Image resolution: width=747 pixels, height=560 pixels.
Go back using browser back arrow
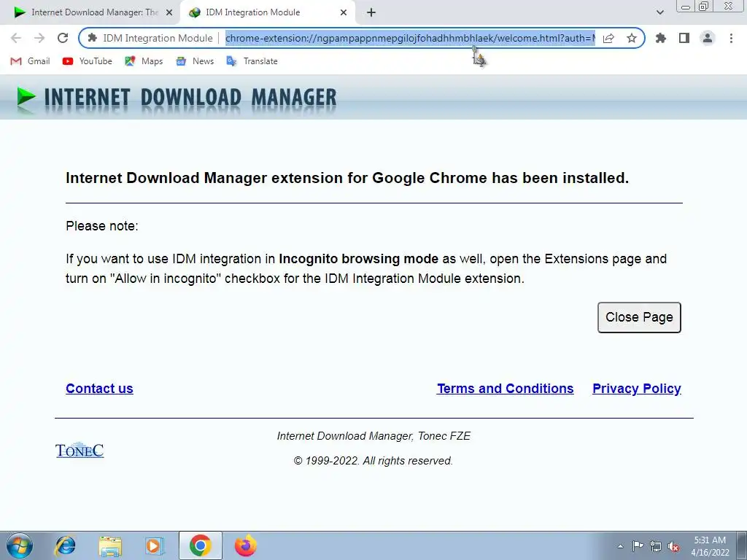(x=16, y=38)
